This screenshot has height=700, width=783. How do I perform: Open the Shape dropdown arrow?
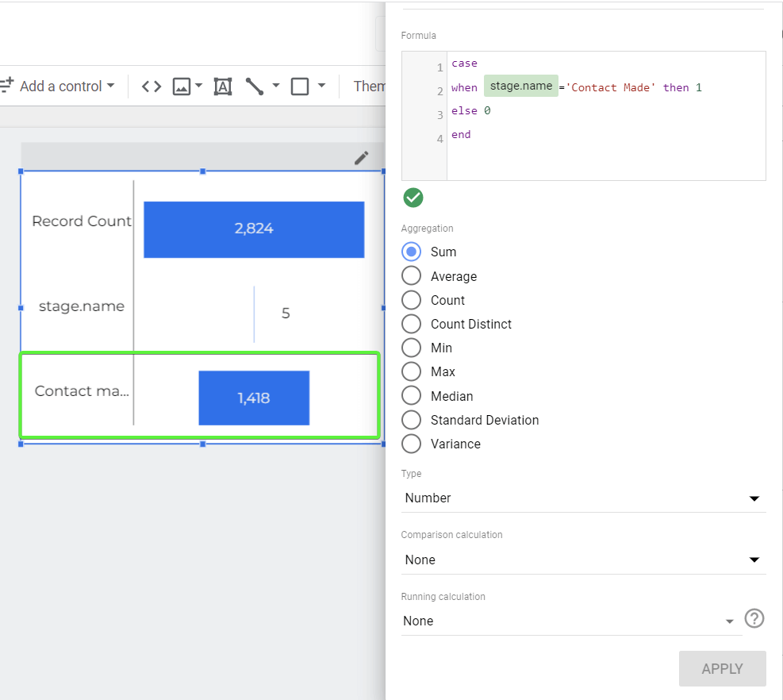[x=321, y=86]
